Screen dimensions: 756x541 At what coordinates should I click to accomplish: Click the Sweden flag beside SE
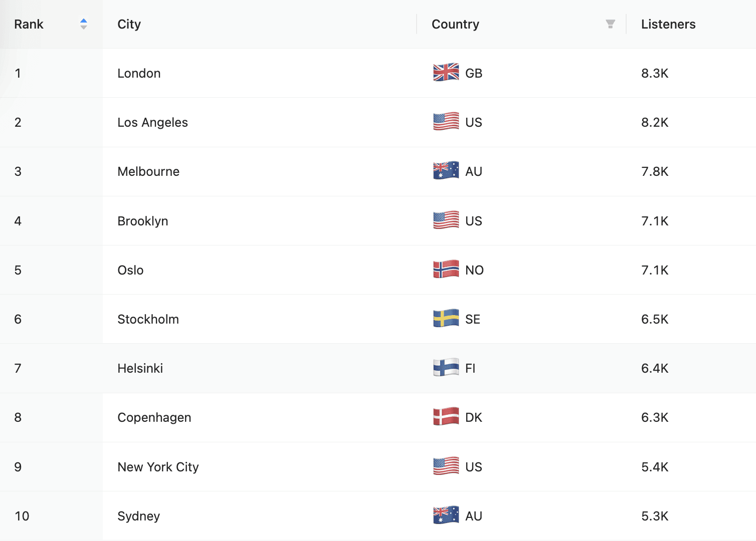click(x=446, y=319)
